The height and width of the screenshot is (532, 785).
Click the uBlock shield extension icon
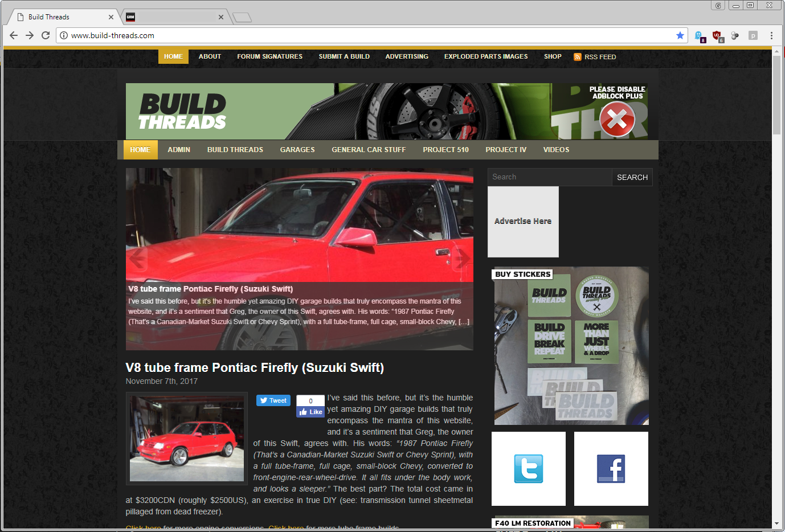coord(718,36)
